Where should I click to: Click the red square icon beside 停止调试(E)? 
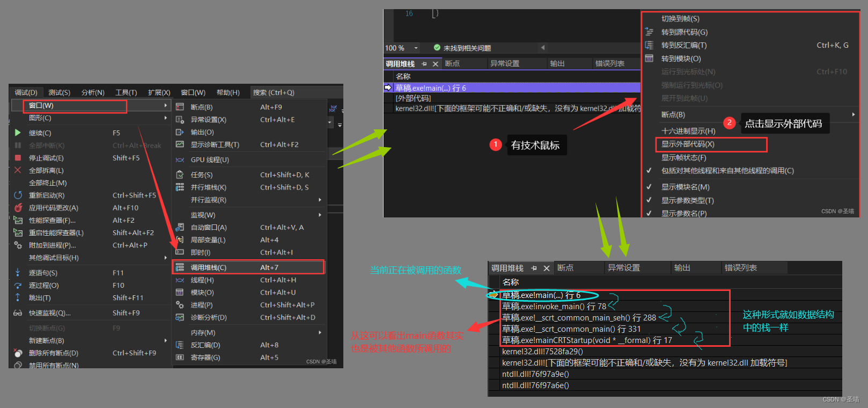18,158
